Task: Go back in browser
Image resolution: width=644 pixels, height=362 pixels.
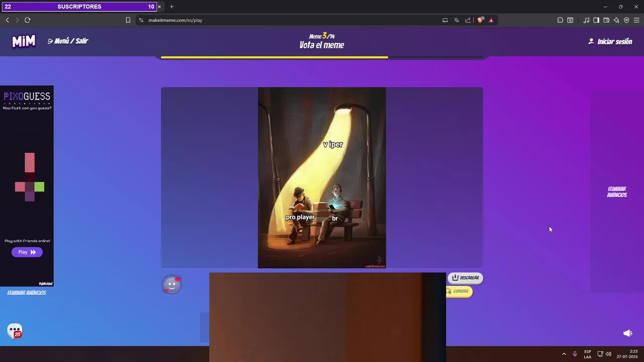Action: (x=7, y=20)
